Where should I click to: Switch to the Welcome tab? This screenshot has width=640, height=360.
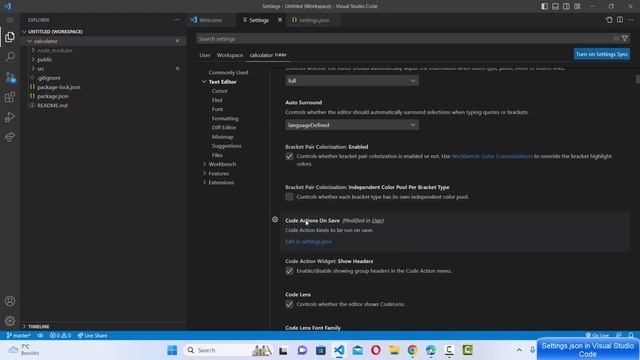coord(210,20)
